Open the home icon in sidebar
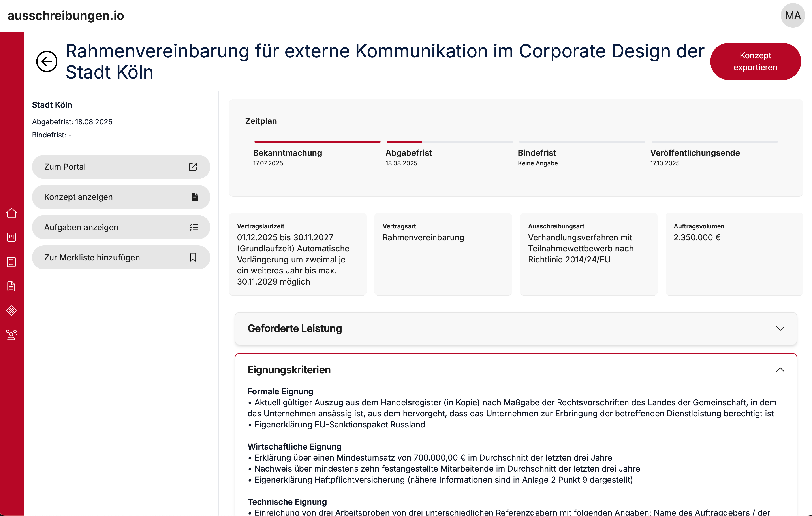Viewport: 812px width, 516px height. tap(11, 213)
